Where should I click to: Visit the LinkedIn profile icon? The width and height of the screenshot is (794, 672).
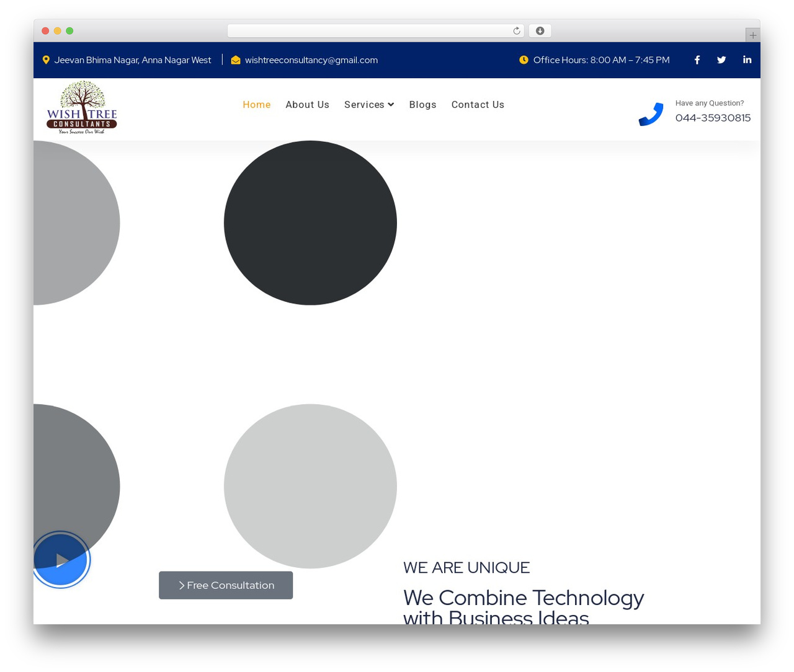pos(747,60)
